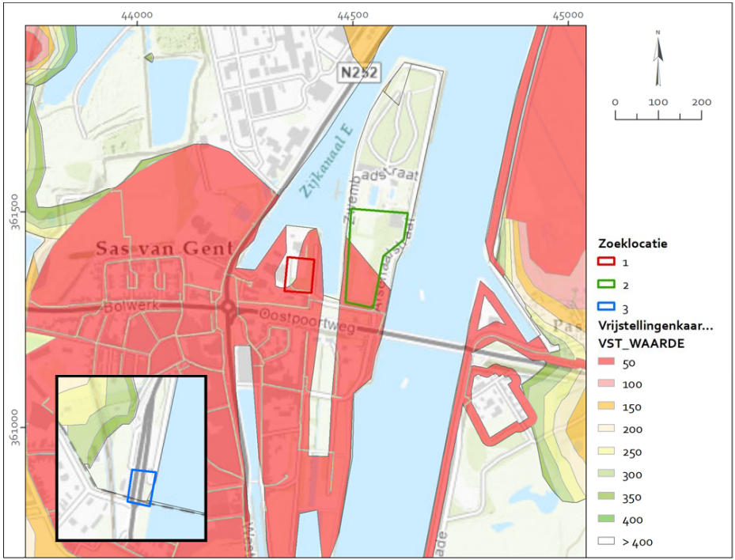
Task: Click the 'Sas van Gent' town label
Action: click(164, 248)
